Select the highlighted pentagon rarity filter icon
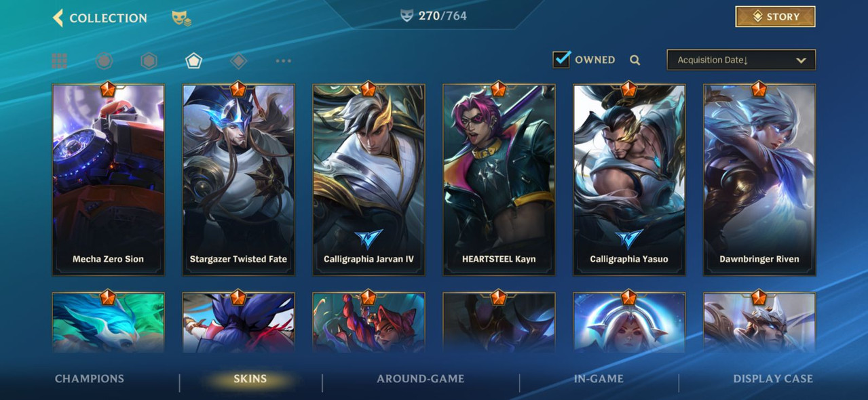This screenshot has width=868, height=400. (193, 61)
